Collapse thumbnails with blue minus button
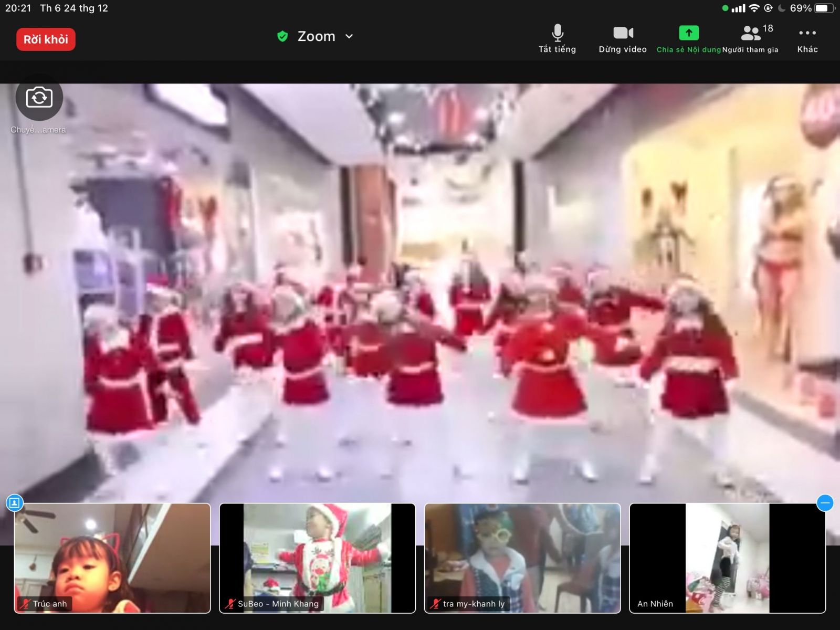 coord(825,503)
